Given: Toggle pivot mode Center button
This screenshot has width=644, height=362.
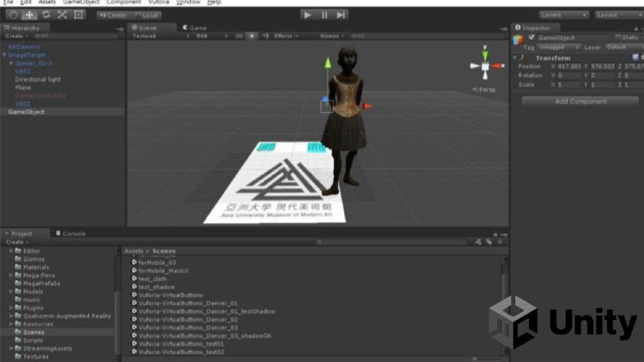Looking at the screenshot, I should (113, 16).
